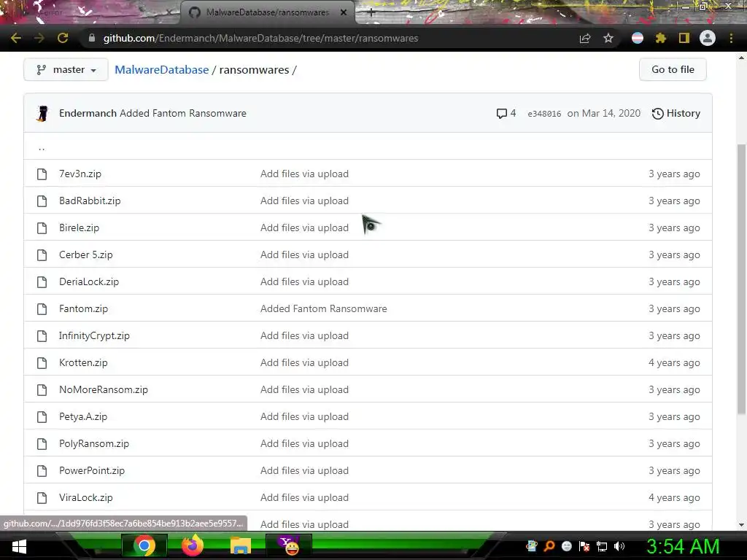This screenshot has height=560, width=747.
Task: Open the DeriaLock.zip file
Action: [89, 282]
